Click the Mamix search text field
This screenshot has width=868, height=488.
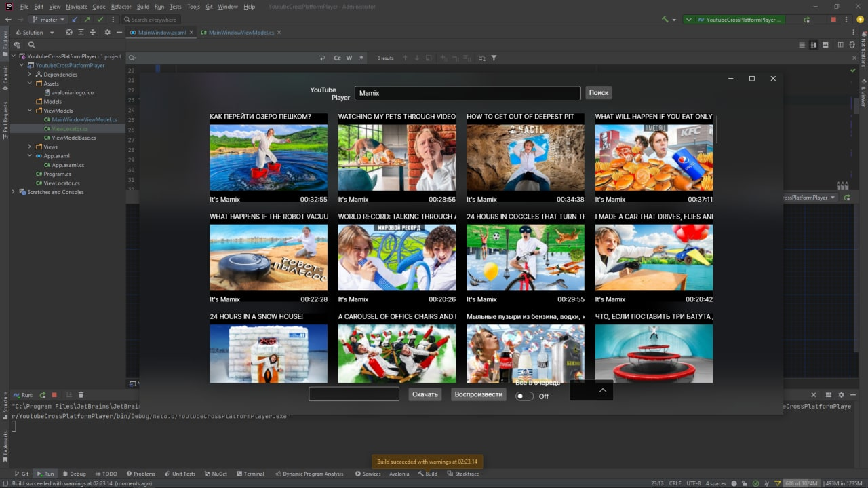click(468, 93)
